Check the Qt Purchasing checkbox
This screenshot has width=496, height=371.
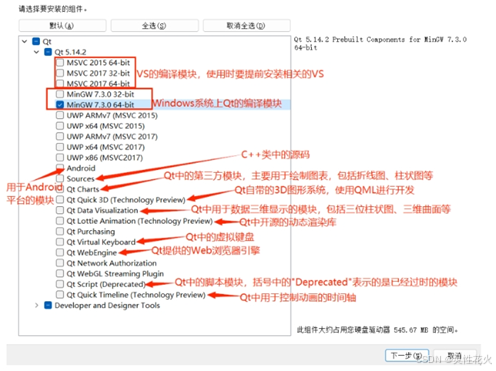pos(60,231)
